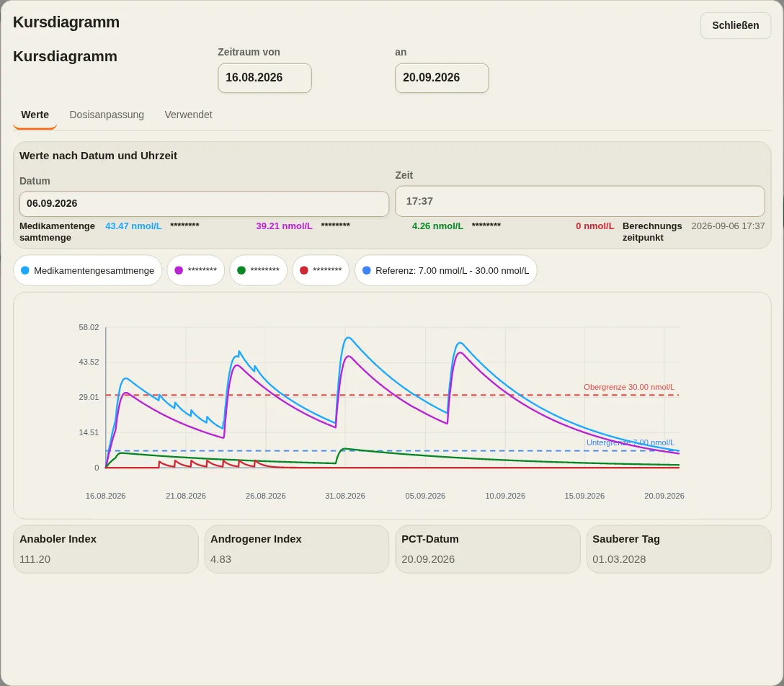Screen dimensions: 784x686
Task: Switch to the Dosisanpassung tab
Action: click(107, 115)
